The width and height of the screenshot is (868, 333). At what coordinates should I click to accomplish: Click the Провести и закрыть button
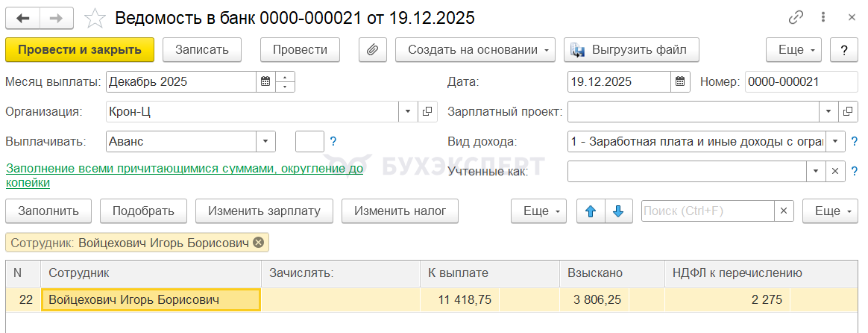pyautogui.click(x=80, y=50)
